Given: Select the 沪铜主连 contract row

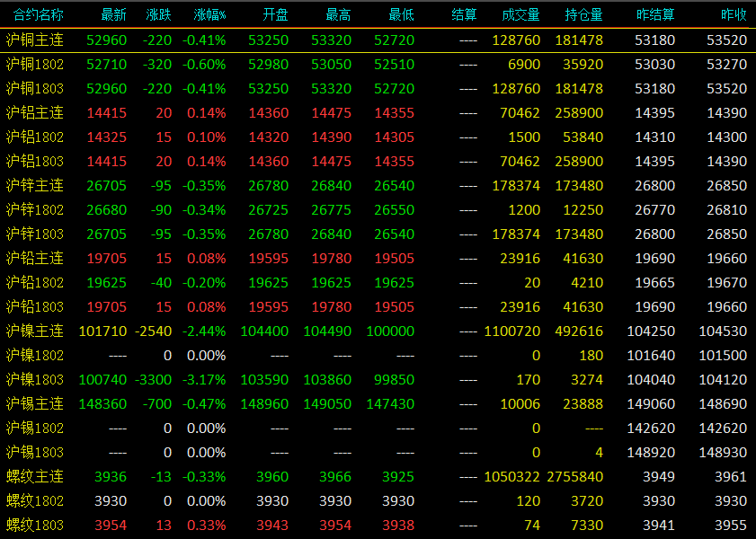Looking at the screenshot, I should pyautogui.click(x=378, y=40).
